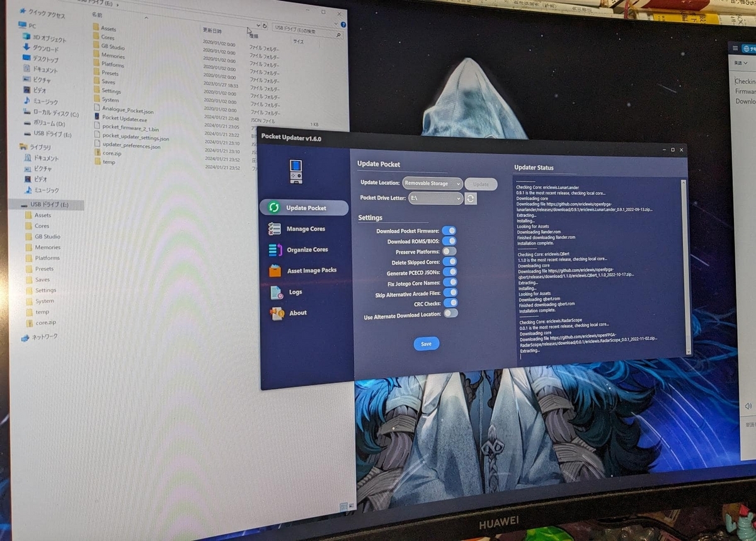Open the Pocket Drive Letter dropdown
The width and height of the screenshot is (756, 541).
(435, 198)
